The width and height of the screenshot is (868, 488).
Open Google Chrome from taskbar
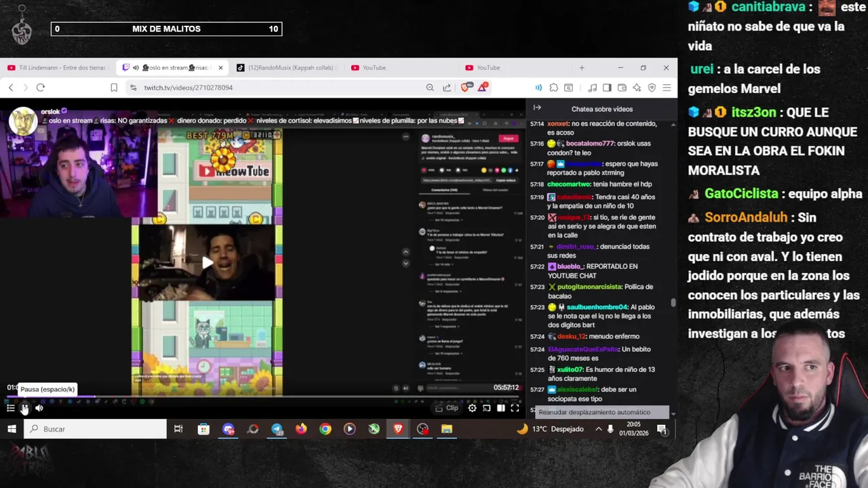(325, 429)
